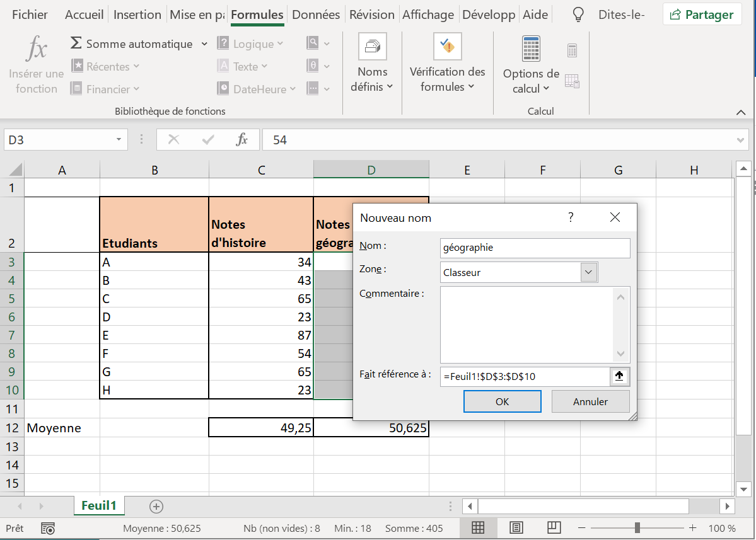Viewport: 756px width, 540px height.
Task: Switch to Page Layout view in status bar
Action: point(516,528)
